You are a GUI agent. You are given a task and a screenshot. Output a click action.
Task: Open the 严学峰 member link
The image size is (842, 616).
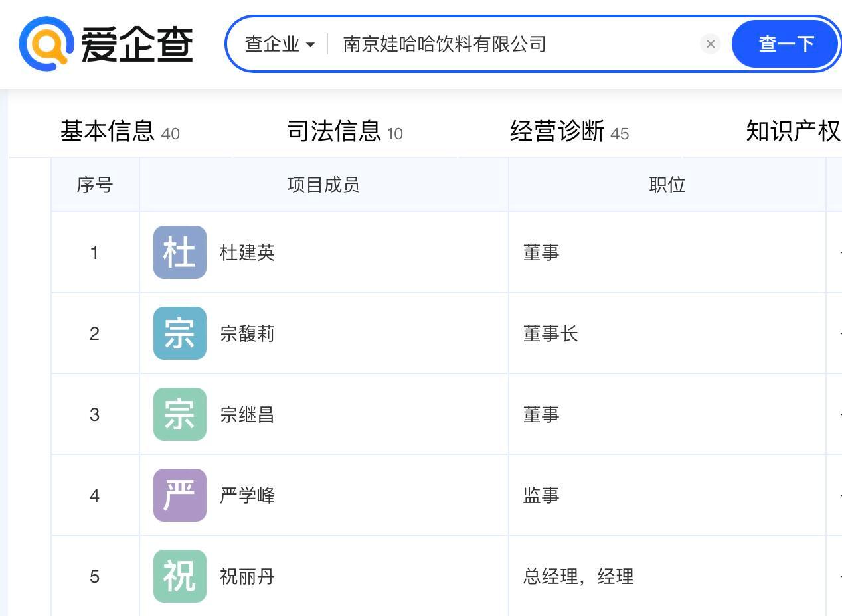click(247, 495)
